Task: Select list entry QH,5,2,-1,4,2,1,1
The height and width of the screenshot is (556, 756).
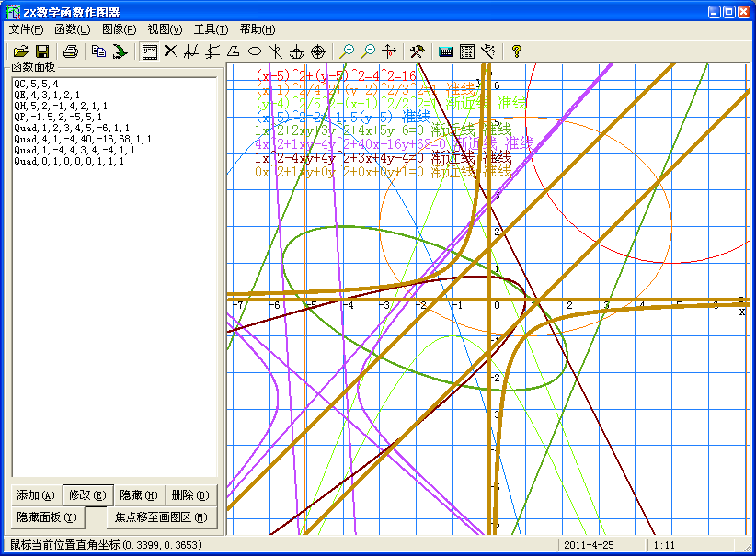Action: click(61, 106)
